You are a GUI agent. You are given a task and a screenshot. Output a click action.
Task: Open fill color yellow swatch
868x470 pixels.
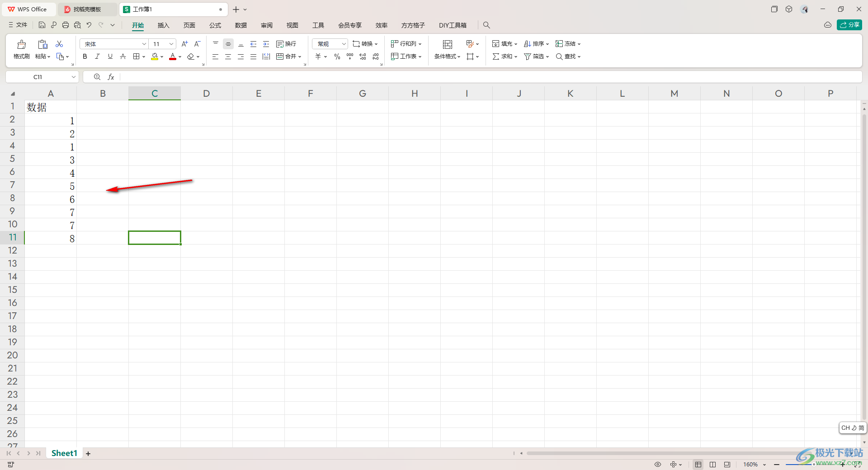(155, 56)
